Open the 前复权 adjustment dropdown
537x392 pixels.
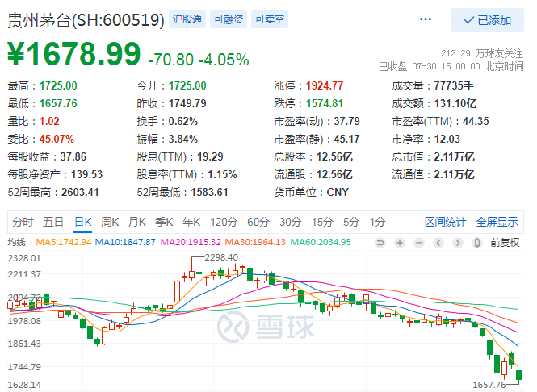point(505,243)
